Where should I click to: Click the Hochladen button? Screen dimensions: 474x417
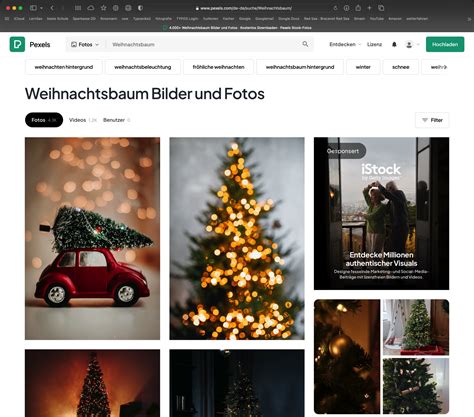pos(445,44)
